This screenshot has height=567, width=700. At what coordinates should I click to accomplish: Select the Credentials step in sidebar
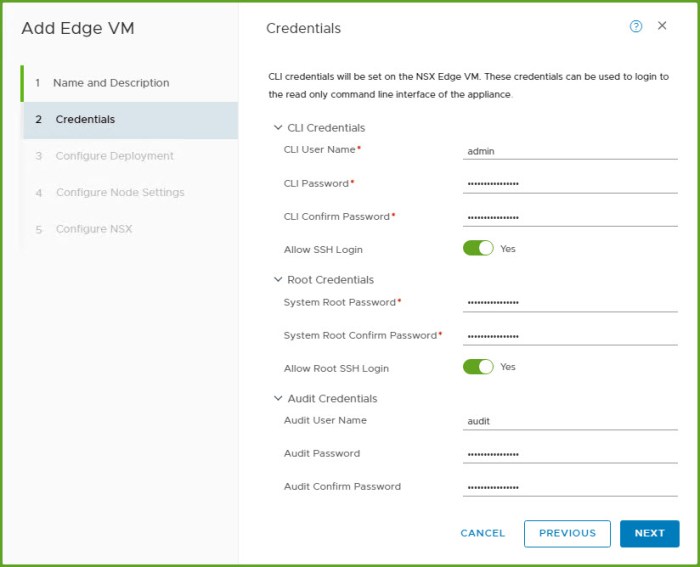[x=85, y=120]
